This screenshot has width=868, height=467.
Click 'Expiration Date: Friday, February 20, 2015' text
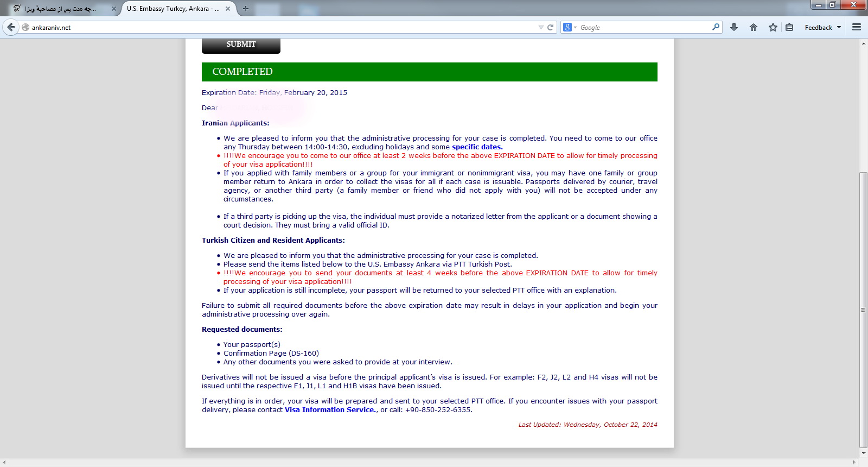pyautogui.click(x=275, y=92)
